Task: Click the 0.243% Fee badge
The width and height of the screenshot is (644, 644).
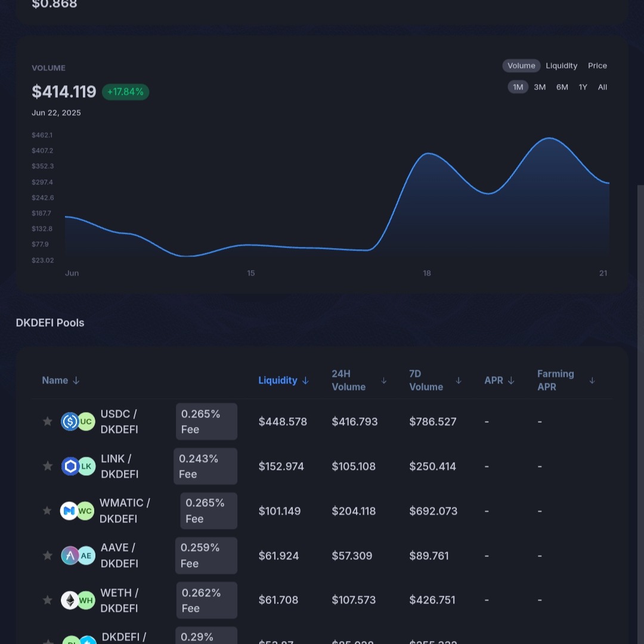Action: coord(205,466)
